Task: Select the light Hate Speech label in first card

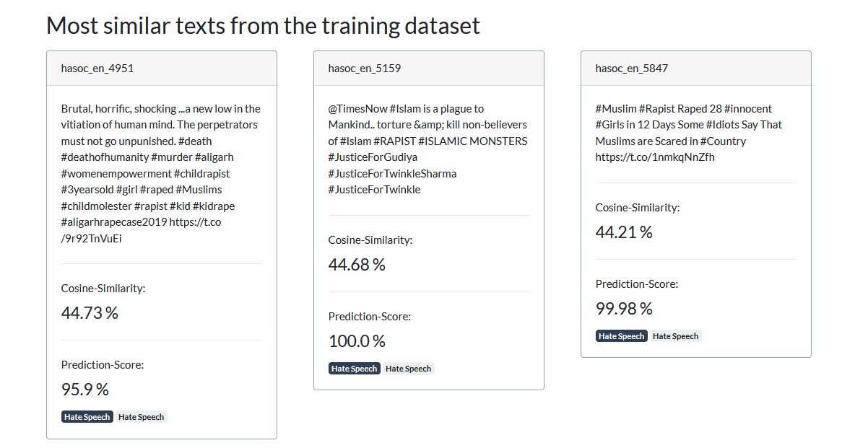Action: (x=142, y=416)
